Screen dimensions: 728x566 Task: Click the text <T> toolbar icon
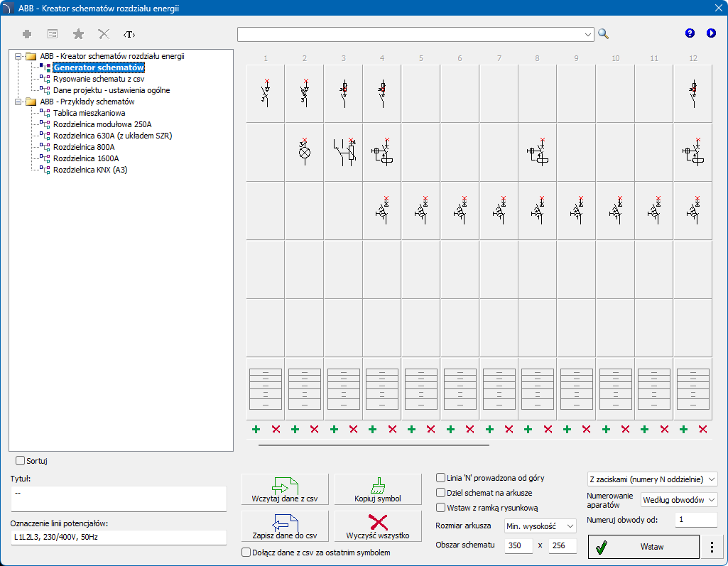point(129,34)
